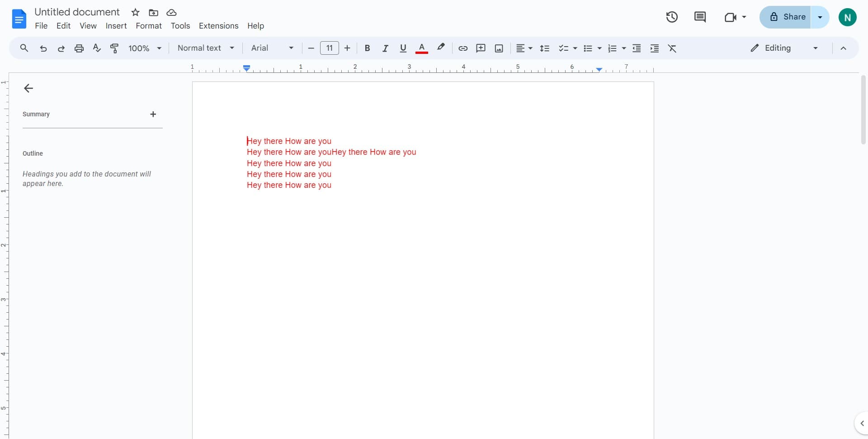This screenshot has height=439, width=868.
Task: Expand the Editing mode dropdown
Action: (784, 48)
